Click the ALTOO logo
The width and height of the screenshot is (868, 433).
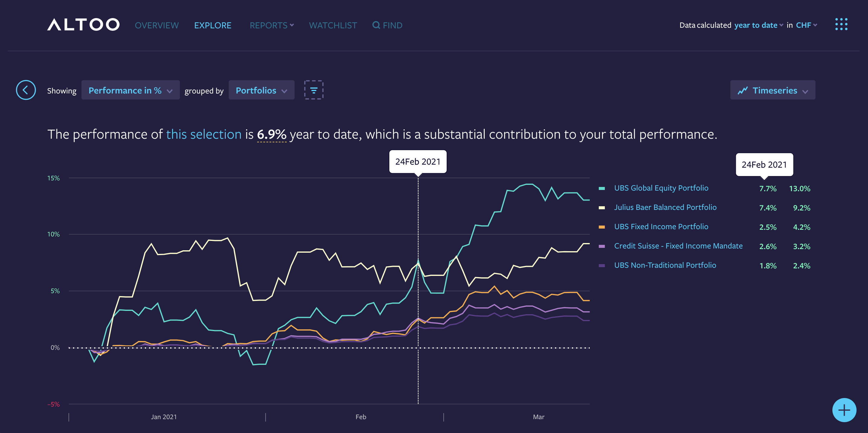tap(84, 24)
